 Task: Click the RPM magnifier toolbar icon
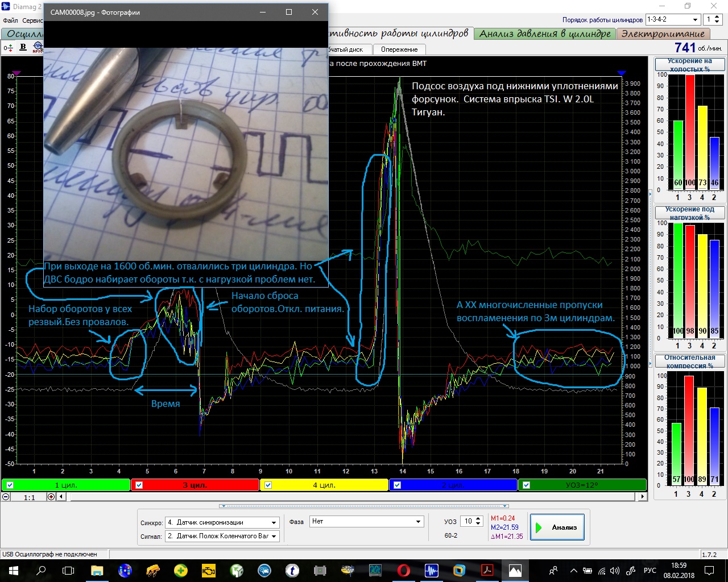[x=38, y=47]
